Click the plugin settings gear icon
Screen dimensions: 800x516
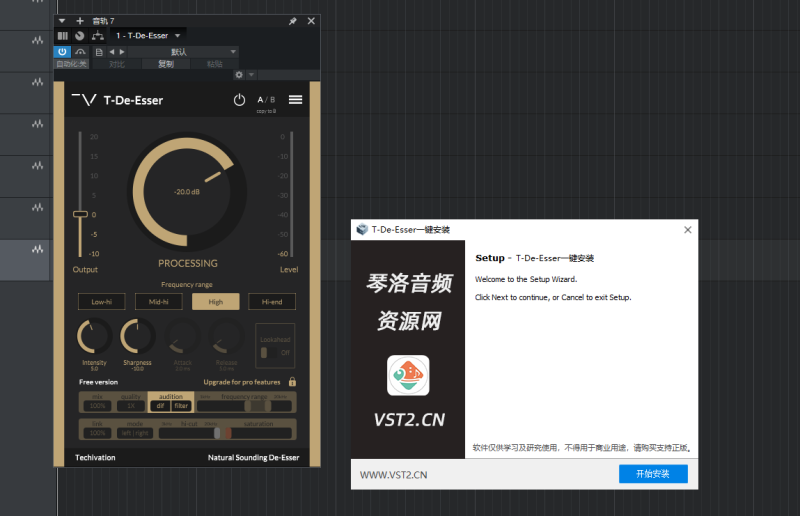click(x=239, y=75)
